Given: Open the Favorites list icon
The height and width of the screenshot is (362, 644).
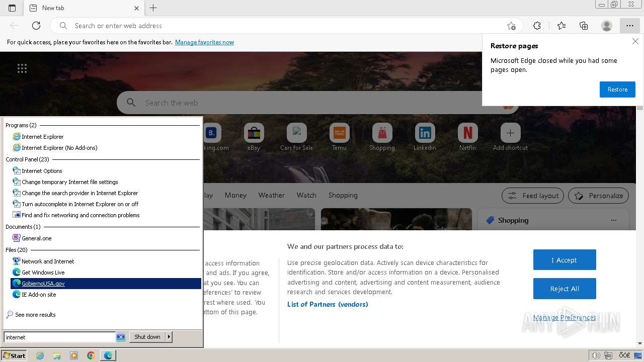Looking at the screenshot, I should point(561,26).
